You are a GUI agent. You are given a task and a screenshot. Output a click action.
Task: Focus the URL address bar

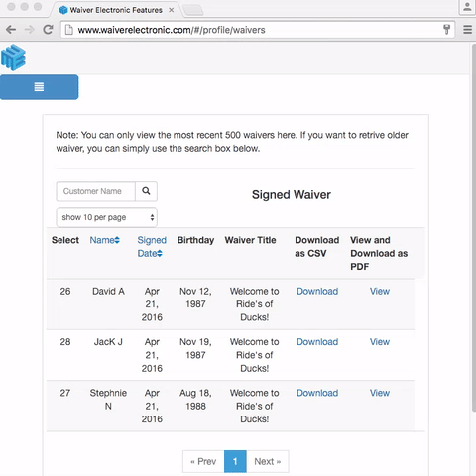tap(258, 30)
